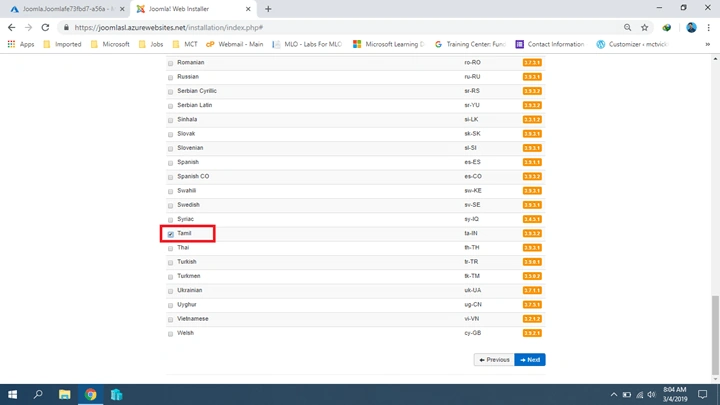Viewport: 720px width, 405px height.
Task: Check the Serbian Cyrillic checkbox
Action: tap(170, 92)
